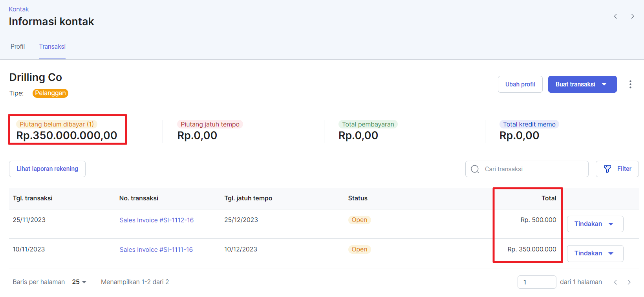Open Tindakan dropdown for invoice SI-1111-16

595,253
